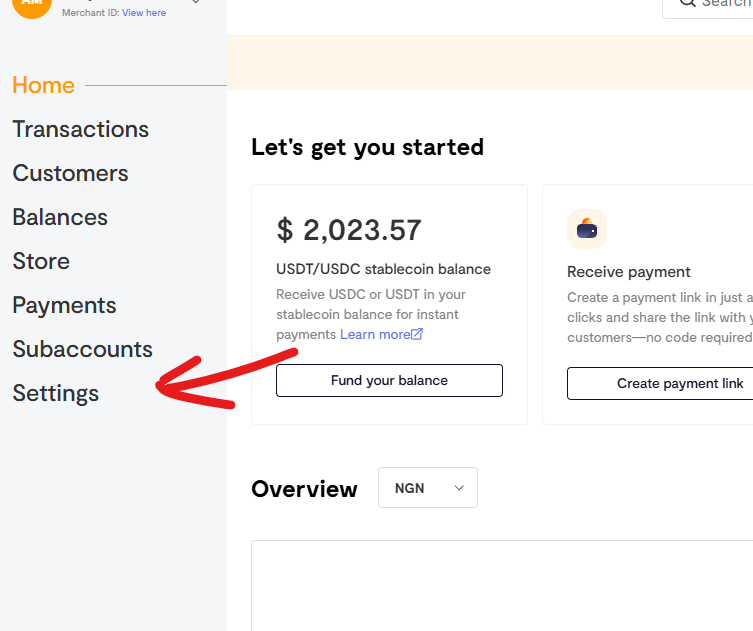
Task: Click the Receive payment wallet icon
Action: (x=587, y=229)
